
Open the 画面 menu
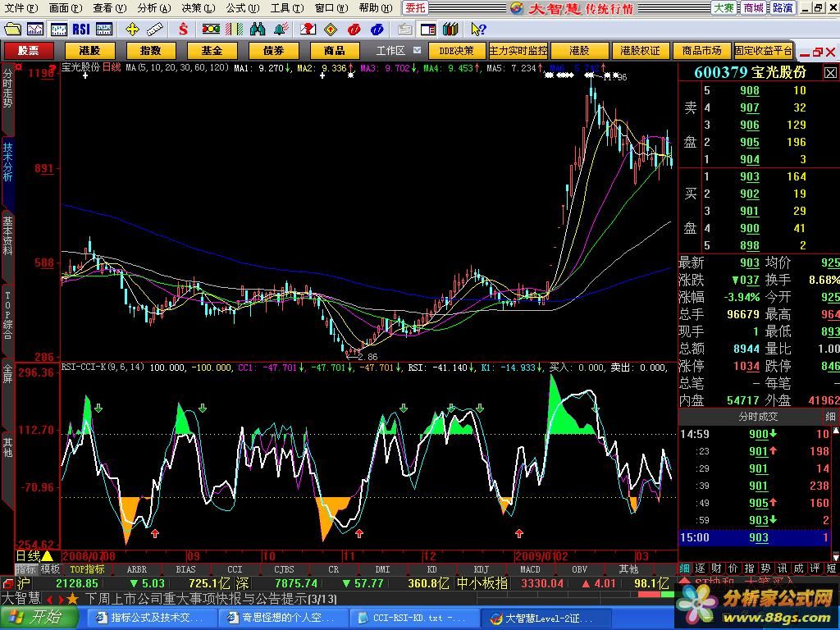(x=66, y=8)
